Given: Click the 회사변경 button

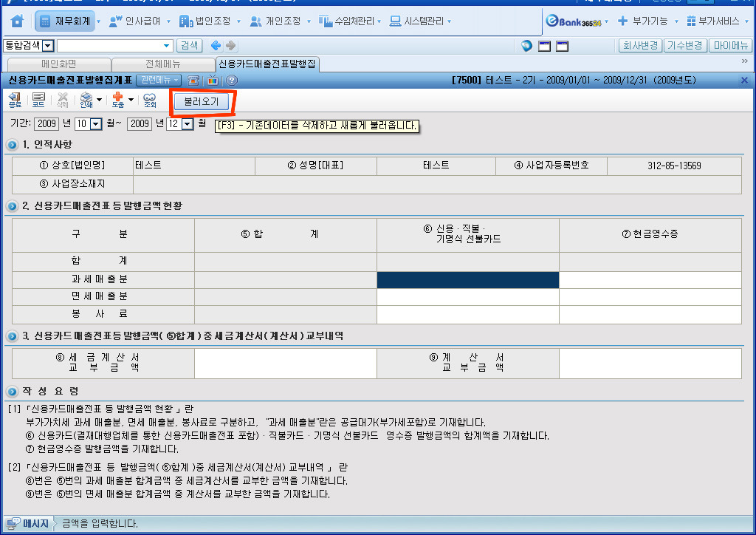Looking at the screenshot, I should coord(640,46).
